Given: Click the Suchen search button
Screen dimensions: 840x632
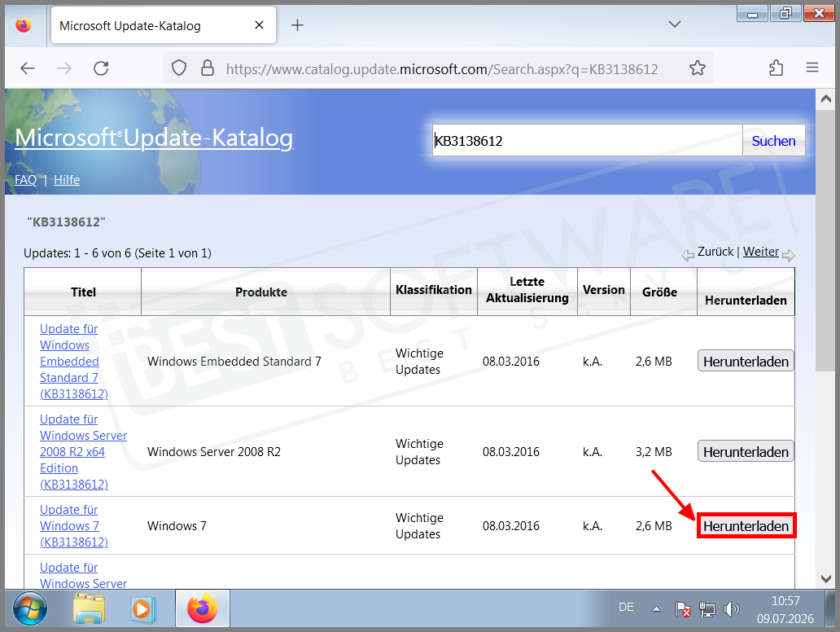Looking at the screenshot, I should [x=773, y=140].
